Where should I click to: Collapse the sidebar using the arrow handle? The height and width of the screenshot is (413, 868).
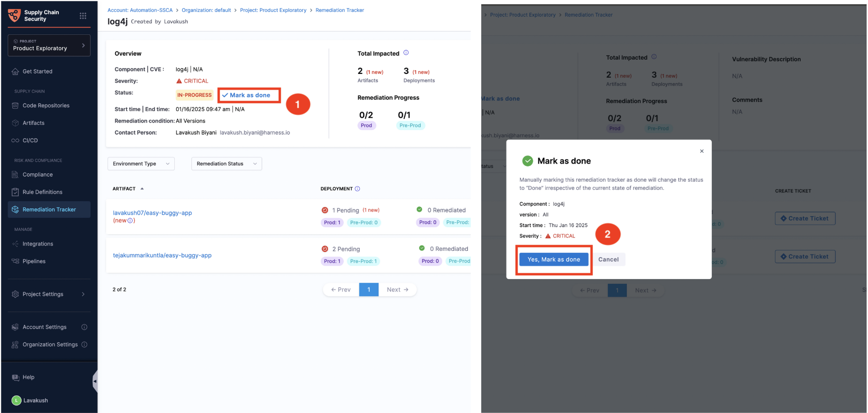tap(95, 381)
